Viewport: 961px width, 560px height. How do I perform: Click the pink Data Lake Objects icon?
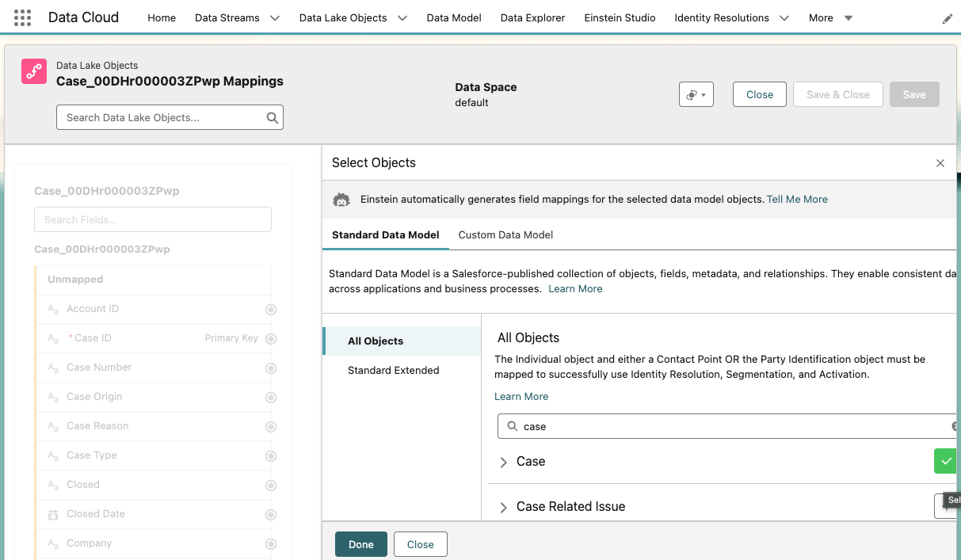(x=34, y=71)
